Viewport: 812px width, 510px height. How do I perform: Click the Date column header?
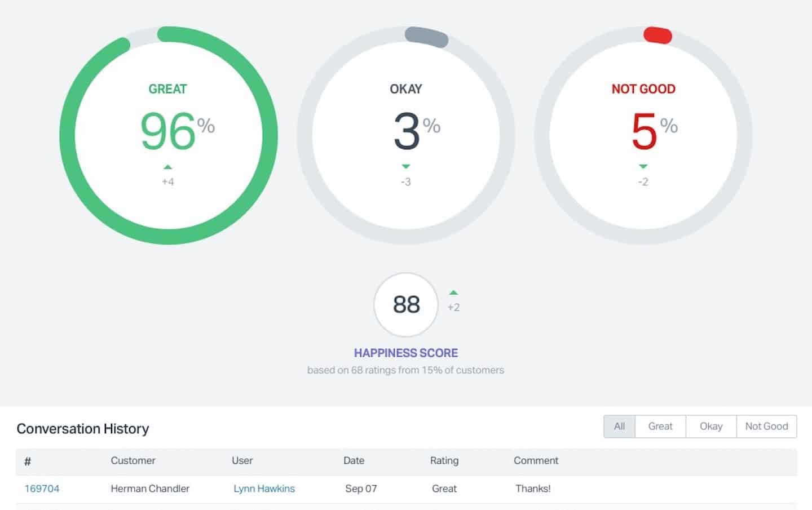point(354,460)
